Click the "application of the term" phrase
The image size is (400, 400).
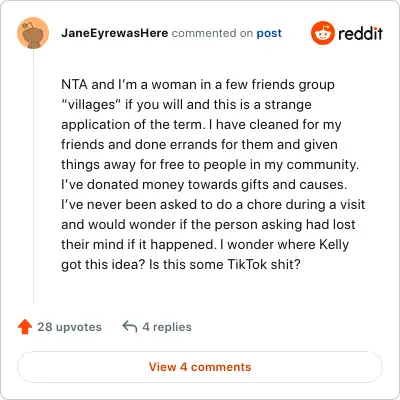132,125
